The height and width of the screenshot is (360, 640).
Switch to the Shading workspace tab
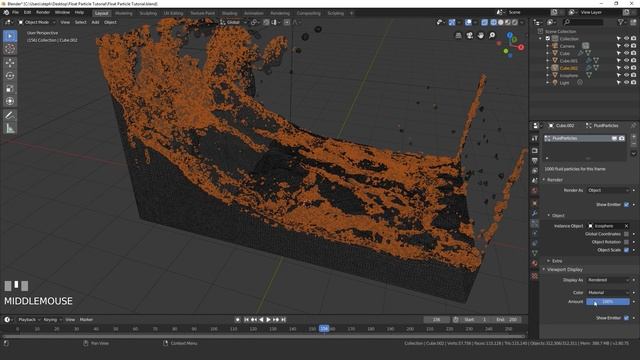pos(229,13)
